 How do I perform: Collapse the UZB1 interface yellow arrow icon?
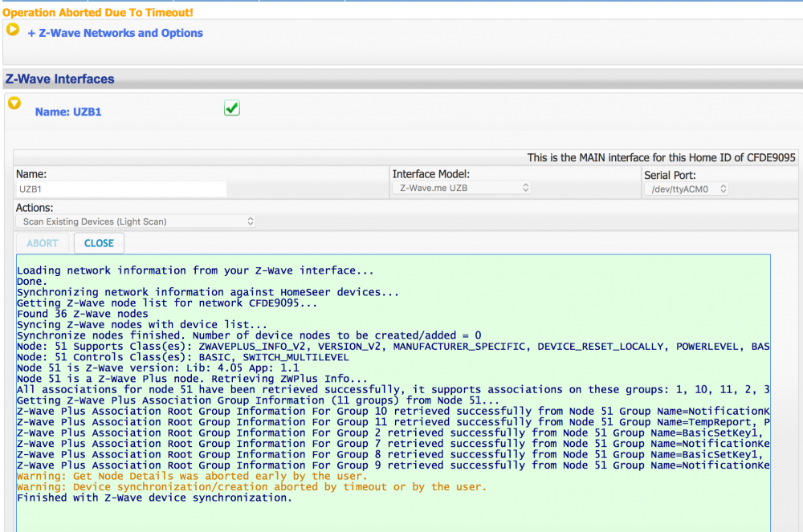coord(14,104)
